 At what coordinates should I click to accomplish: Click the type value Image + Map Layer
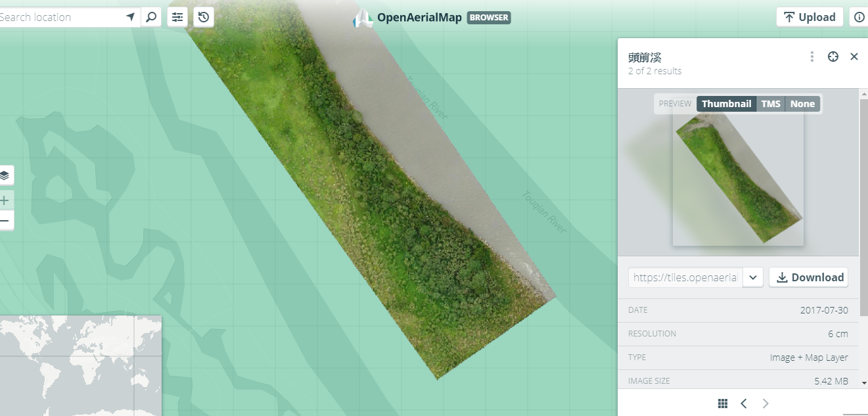click(x=809, y=358)
